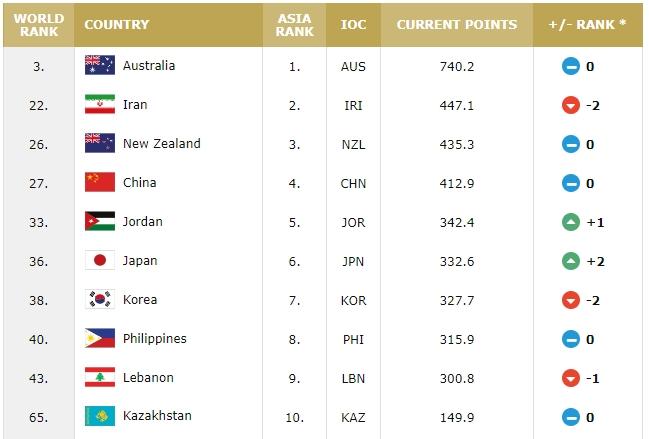Sort by the World Rank column header

click(x=38, y=25)
